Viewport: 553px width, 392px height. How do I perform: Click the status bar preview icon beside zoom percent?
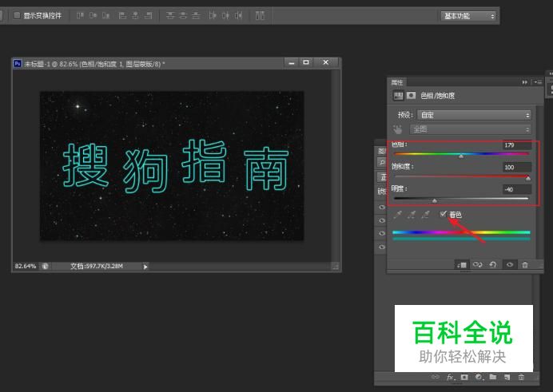coord(45,267)
